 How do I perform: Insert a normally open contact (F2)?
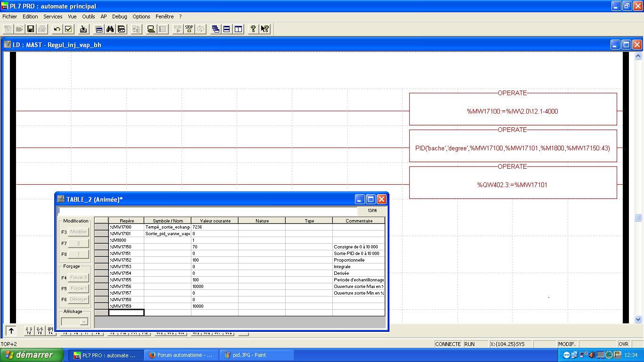29,330
